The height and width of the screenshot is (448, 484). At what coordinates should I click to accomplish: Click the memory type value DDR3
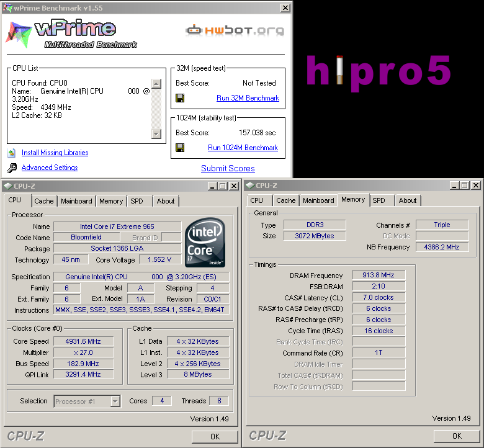pyautogui.click(x=315, y=225)
